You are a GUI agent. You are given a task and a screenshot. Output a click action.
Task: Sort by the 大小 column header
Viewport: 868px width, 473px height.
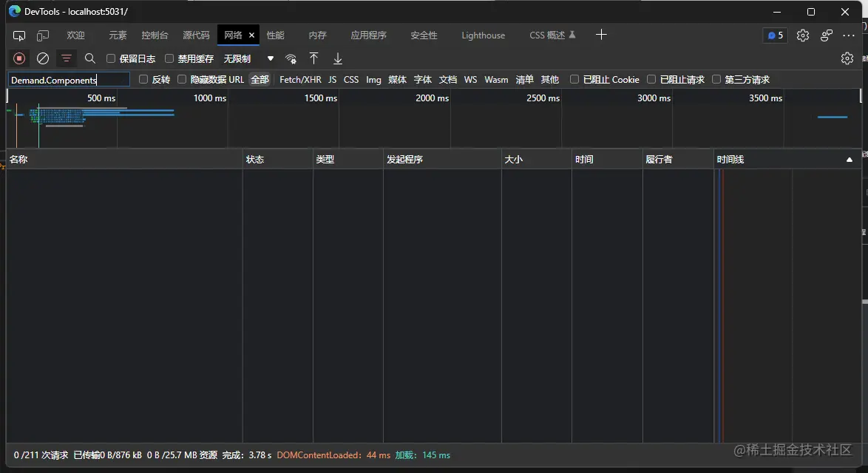click(x=537, y=160)
